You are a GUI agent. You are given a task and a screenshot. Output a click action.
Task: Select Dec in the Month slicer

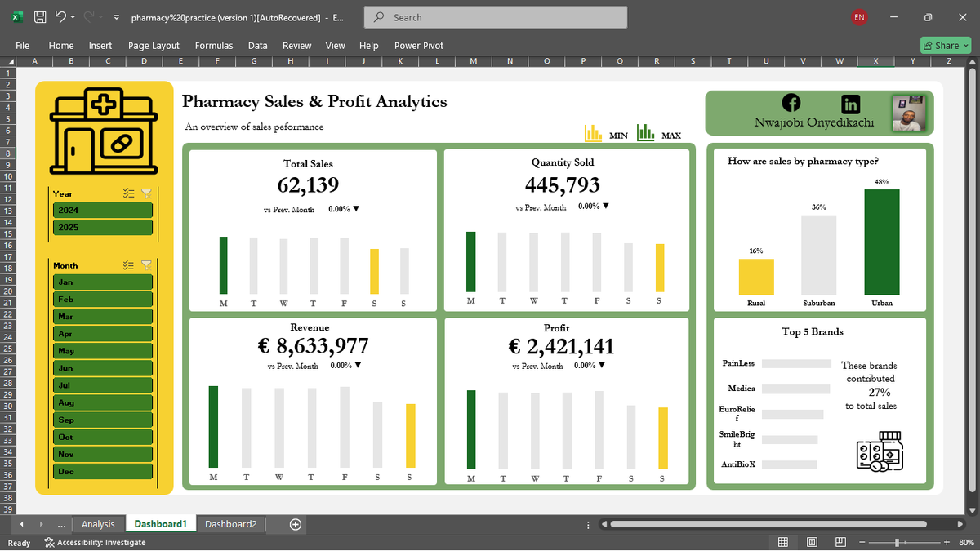(103, 471)
